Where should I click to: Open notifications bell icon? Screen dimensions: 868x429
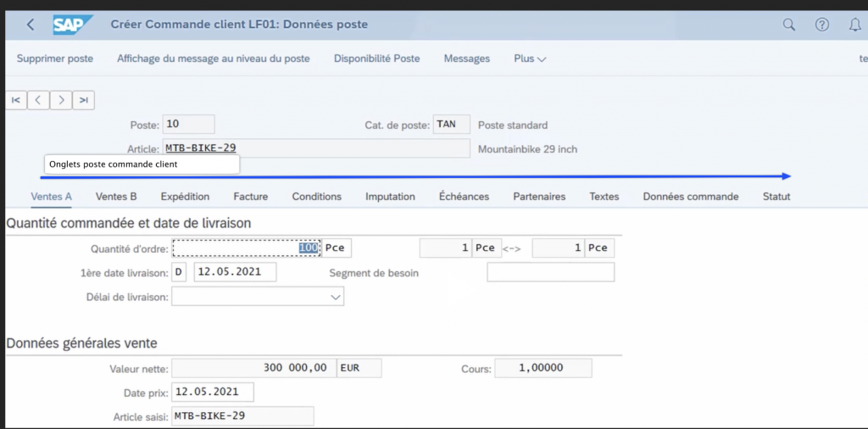854,25
